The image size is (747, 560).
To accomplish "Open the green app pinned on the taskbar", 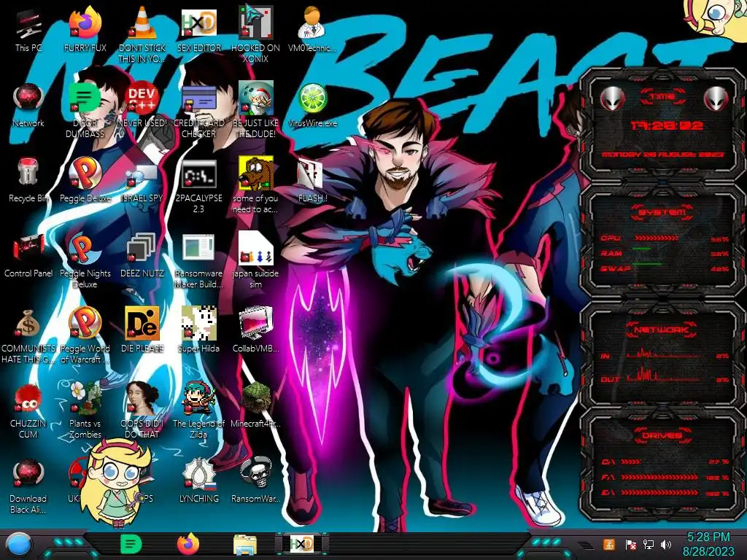I will click(x=131, y=544).
